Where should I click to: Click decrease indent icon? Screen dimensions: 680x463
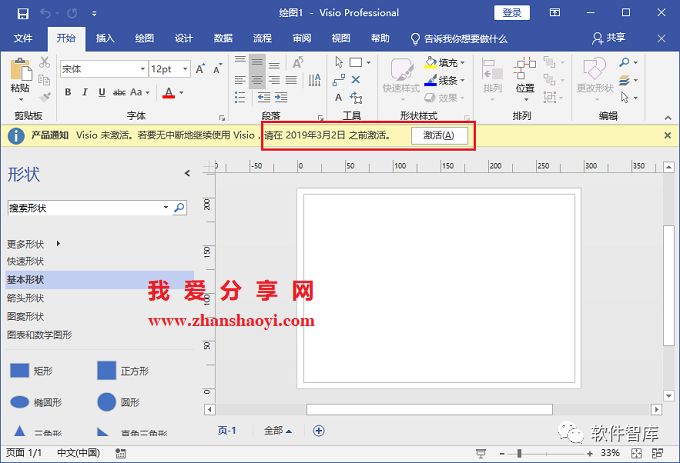click(x=264, y=97)
